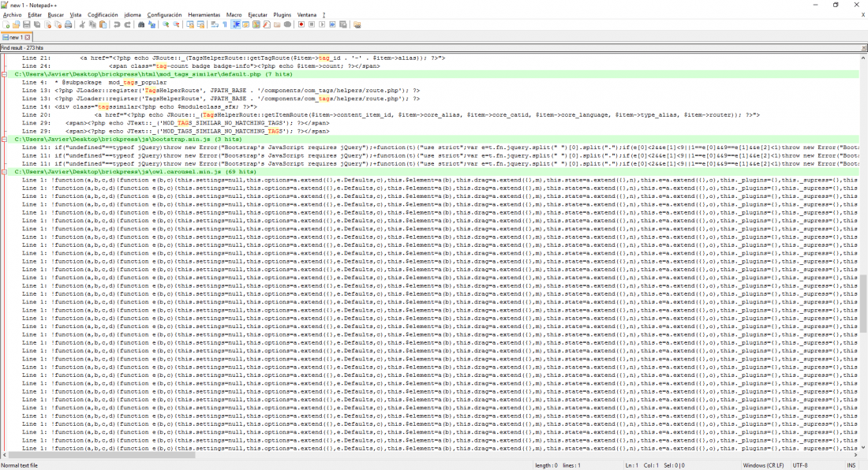Open the Plugins menu

(x=282, y=15)
